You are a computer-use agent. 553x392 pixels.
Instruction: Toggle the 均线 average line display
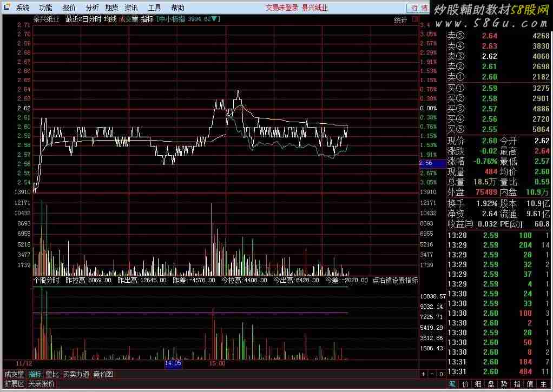point(111,19)
